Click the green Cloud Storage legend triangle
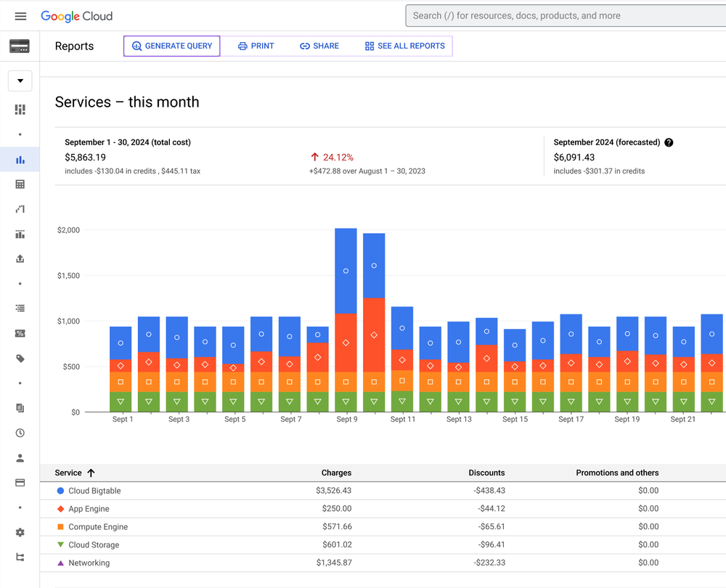 [60, 545]
